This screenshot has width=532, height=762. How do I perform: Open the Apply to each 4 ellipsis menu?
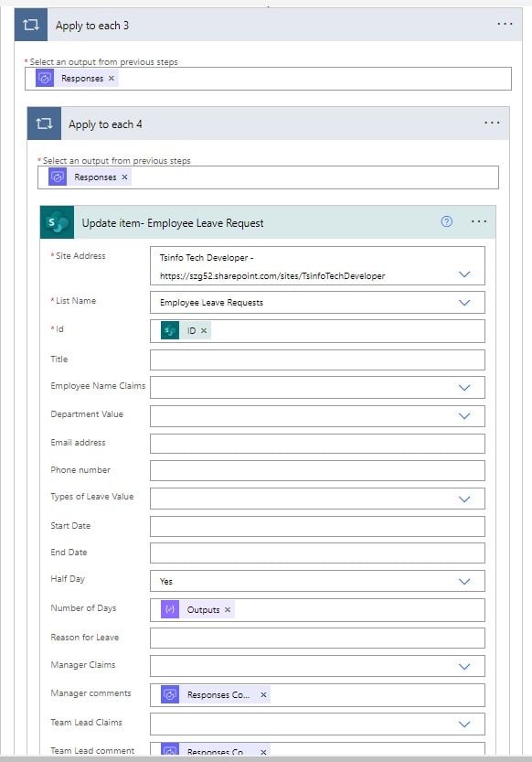point(492,123)
